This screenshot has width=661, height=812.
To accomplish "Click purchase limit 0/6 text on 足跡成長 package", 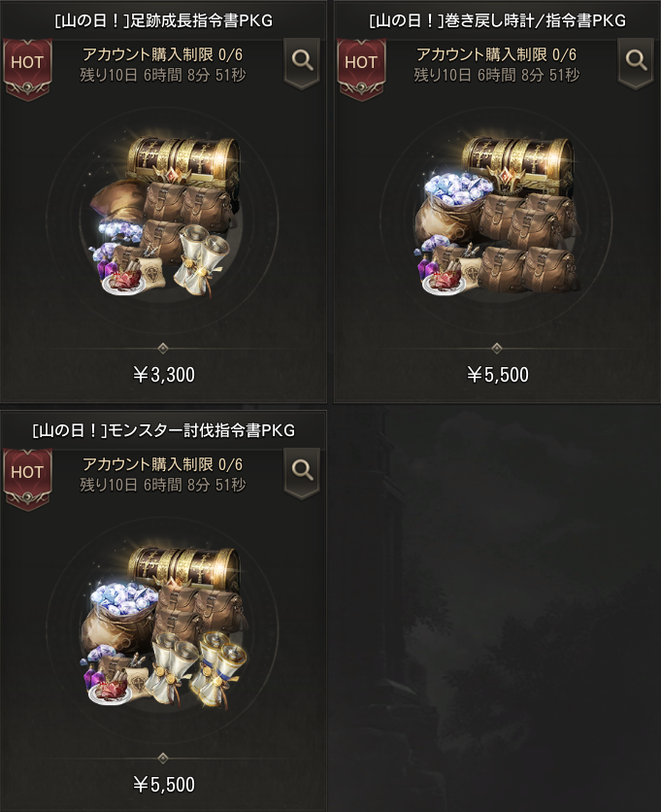I will (x=162, y=54).
